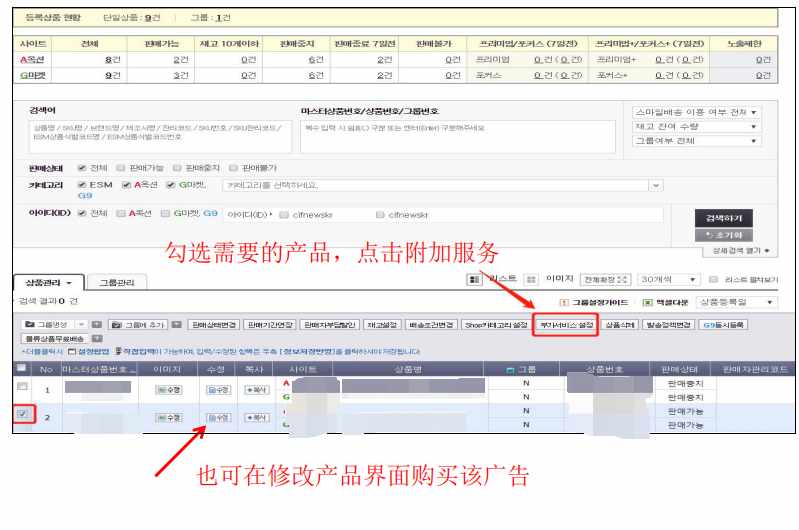Check the 판매불가 status filter checkbox
The width and height of the screenshot is (799, 530).
coord(233,168)
